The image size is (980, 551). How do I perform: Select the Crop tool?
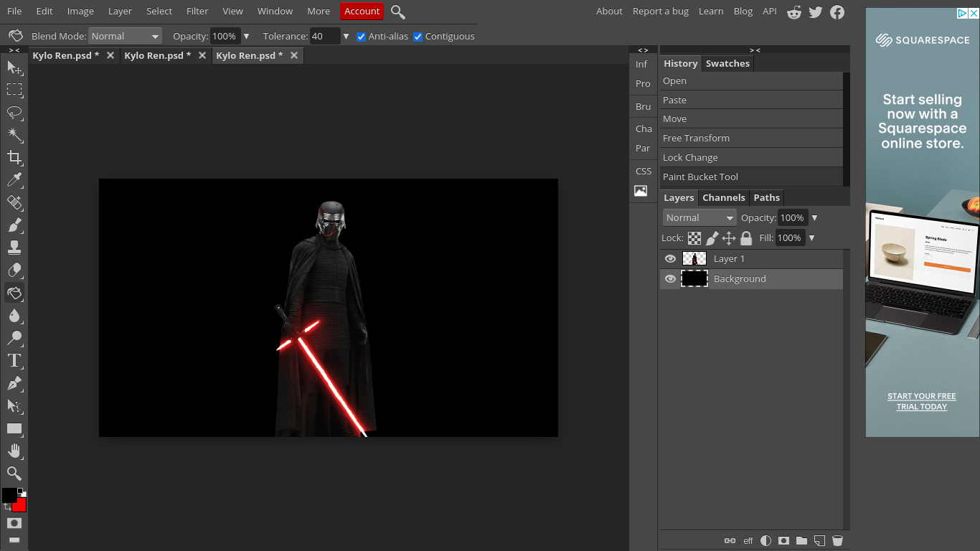pyautogui.click(x=14, y=157)
